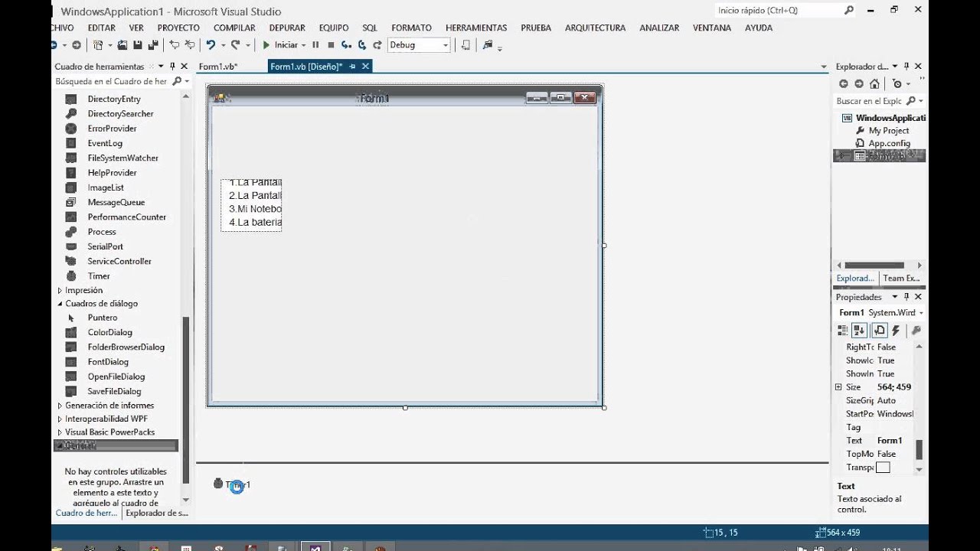Open the Iniciar start options dropdown arrow
This screenshot has width=980, height=551.
(303, 45)
